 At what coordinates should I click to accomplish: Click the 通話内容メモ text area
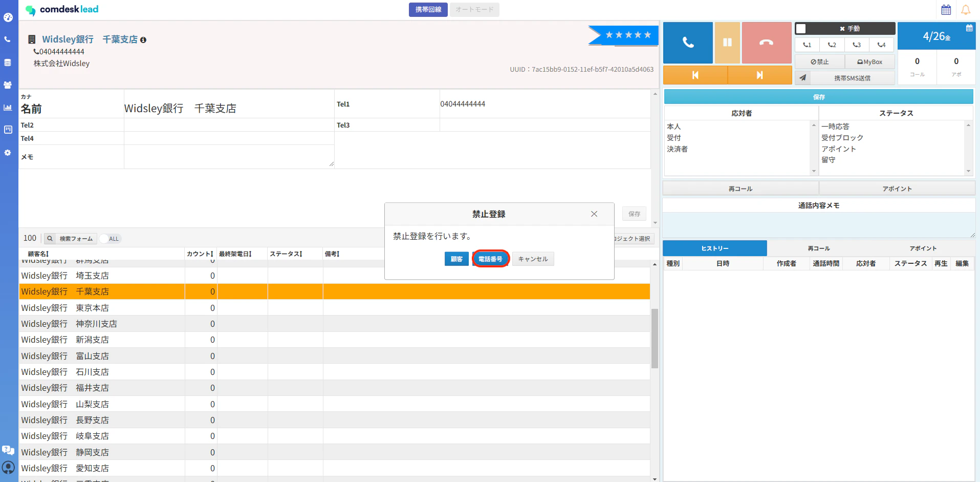click(x=819, y=225)
